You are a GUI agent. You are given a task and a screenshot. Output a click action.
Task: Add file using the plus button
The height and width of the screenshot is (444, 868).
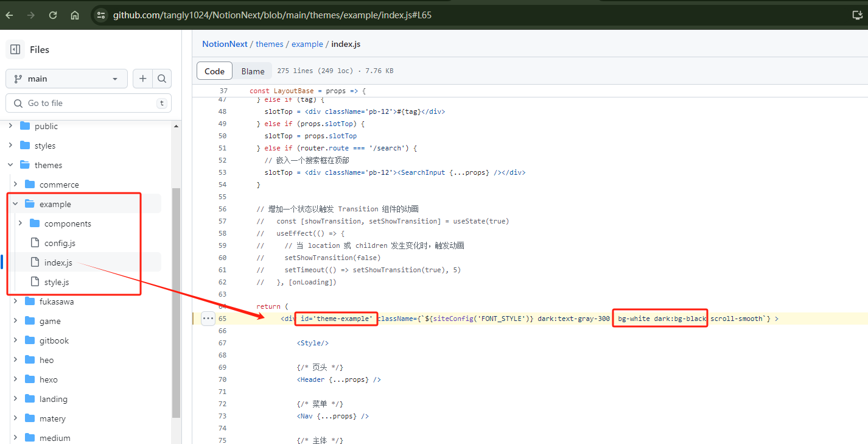[x=142, y=79]
